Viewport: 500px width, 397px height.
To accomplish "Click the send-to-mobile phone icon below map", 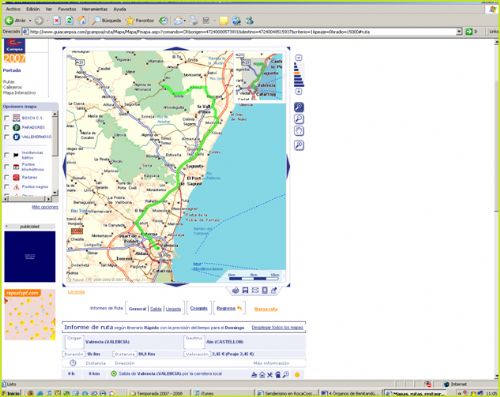I will point(265,290).
